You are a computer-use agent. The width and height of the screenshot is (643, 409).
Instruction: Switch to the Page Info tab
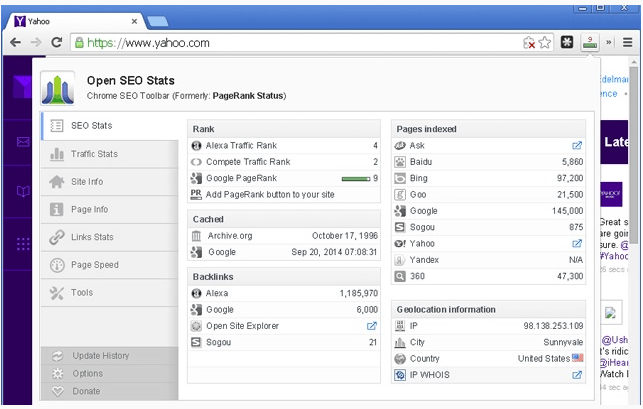(110, 210)
